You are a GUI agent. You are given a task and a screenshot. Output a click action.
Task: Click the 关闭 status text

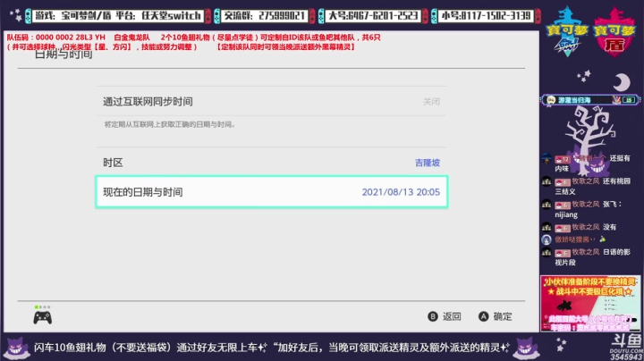click(431, 101)
